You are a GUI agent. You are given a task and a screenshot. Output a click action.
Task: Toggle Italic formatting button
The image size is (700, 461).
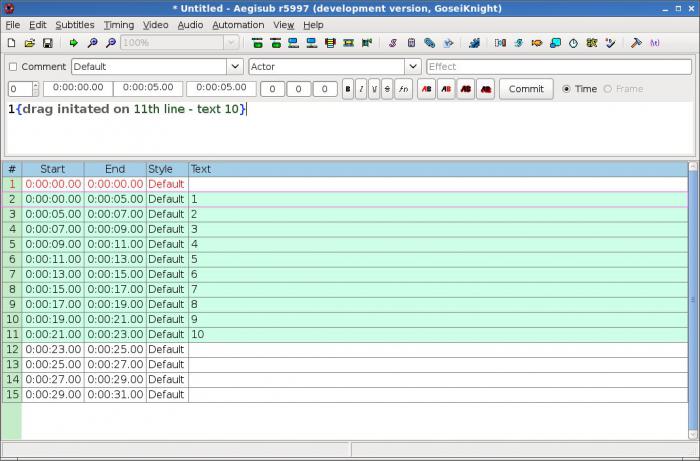coord(361,89)
